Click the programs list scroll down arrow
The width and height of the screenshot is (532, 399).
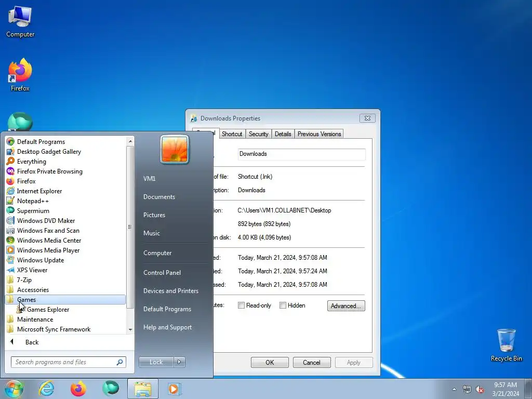(x=130, y=329)
